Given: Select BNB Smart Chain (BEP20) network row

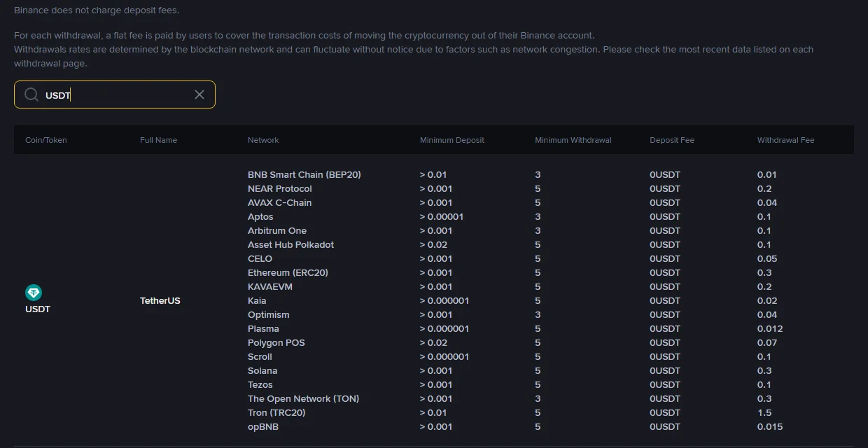Looking at the screenshot, I should click(x=304, y=174).
